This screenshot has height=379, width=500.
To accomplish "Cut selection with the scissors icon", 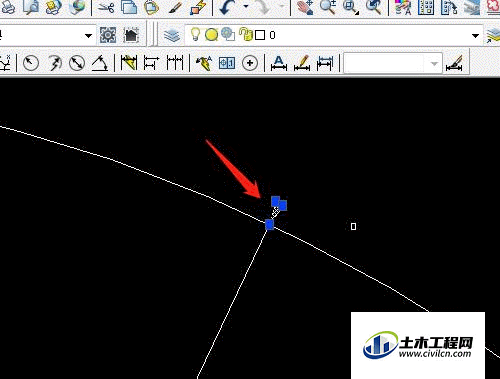I will 106,7.
